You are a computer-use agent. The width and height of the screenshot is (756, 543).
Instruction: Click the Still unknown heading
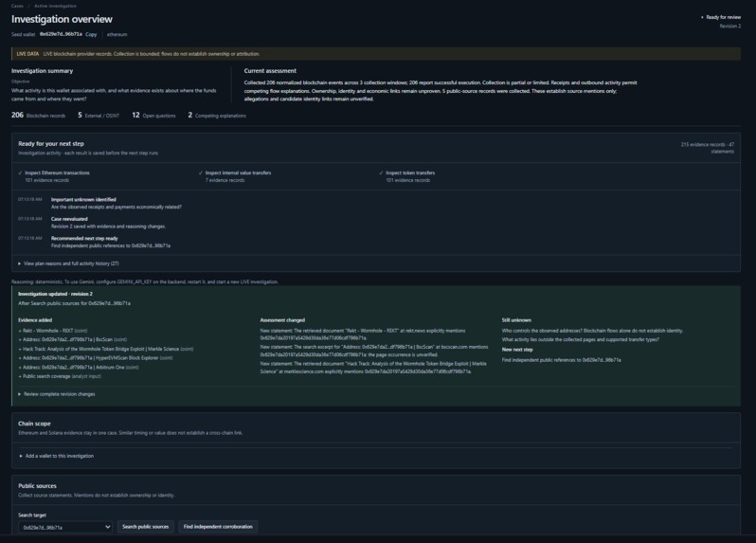click(516, 320)
